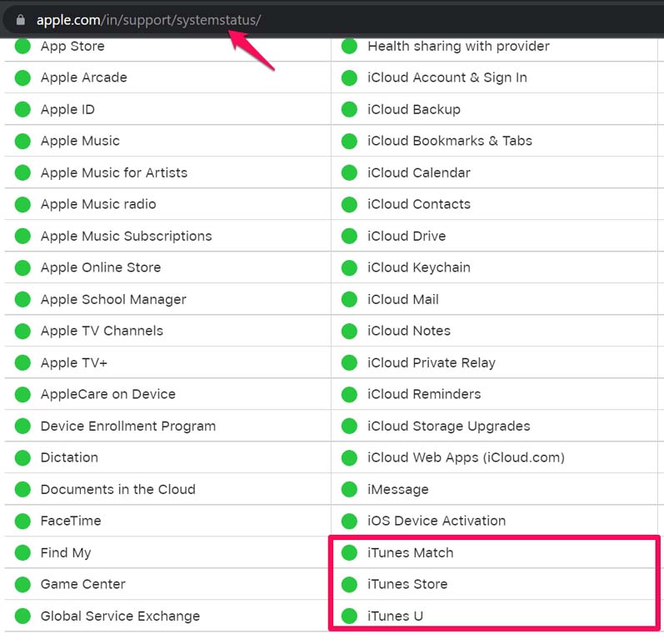Click green dot next to FaceTime

(x=22, y=522)
